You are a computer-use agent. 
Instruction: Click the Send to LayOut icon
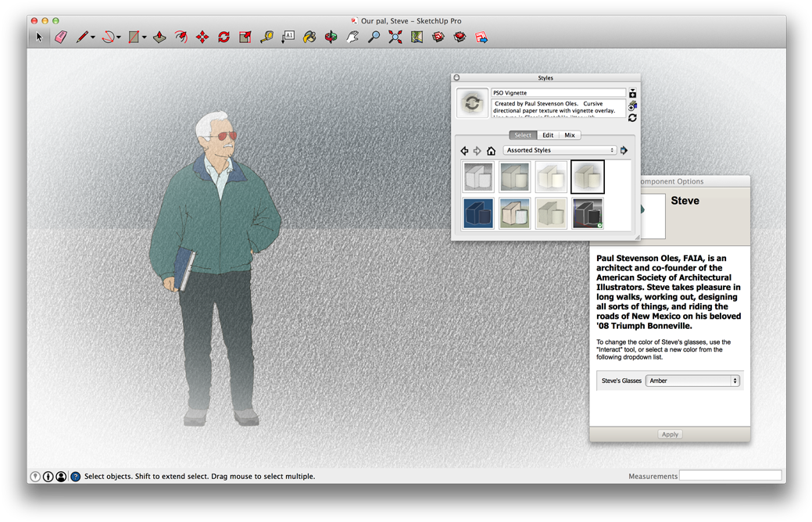[481, 38]
